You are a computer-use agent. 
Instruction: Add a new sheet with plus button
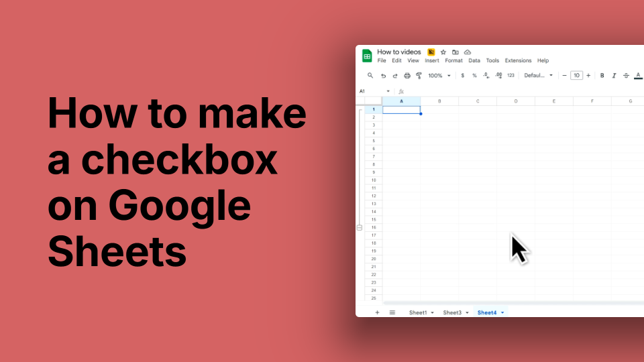tap(377, 312)
